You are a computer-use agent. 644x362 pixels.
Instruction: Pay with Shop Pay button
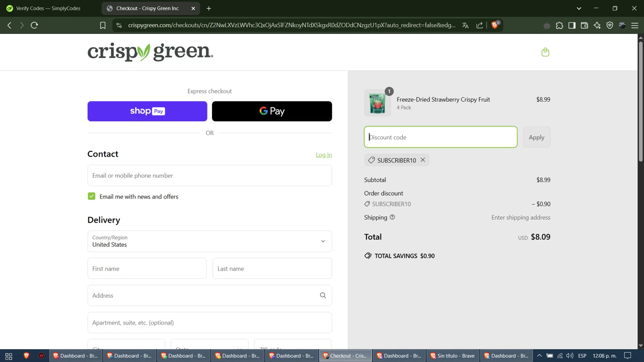point(147,111)
